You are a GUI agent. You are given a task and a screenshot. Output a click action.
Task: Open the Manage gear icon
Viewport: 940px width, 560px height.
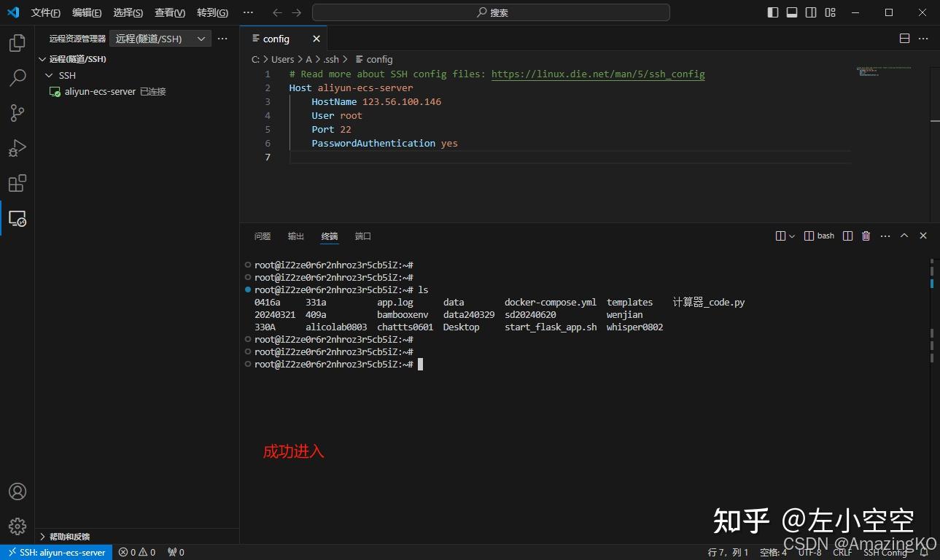coord(17,526)
